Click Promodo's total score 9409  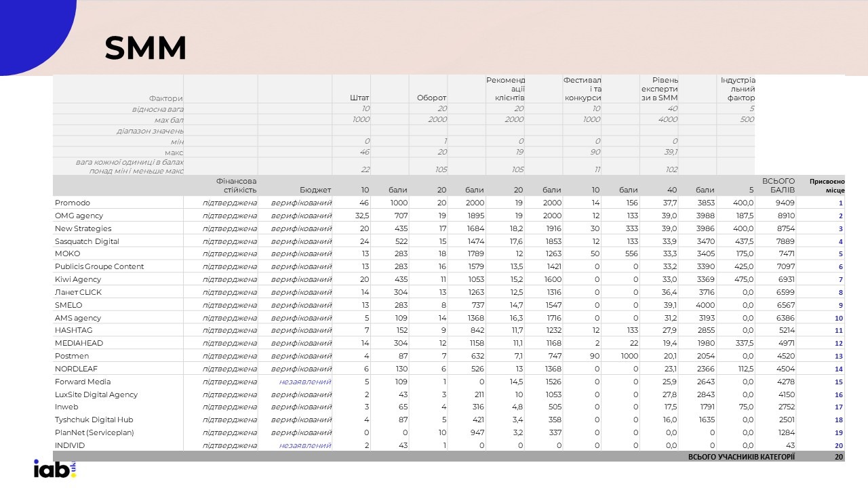pos(785,203)
